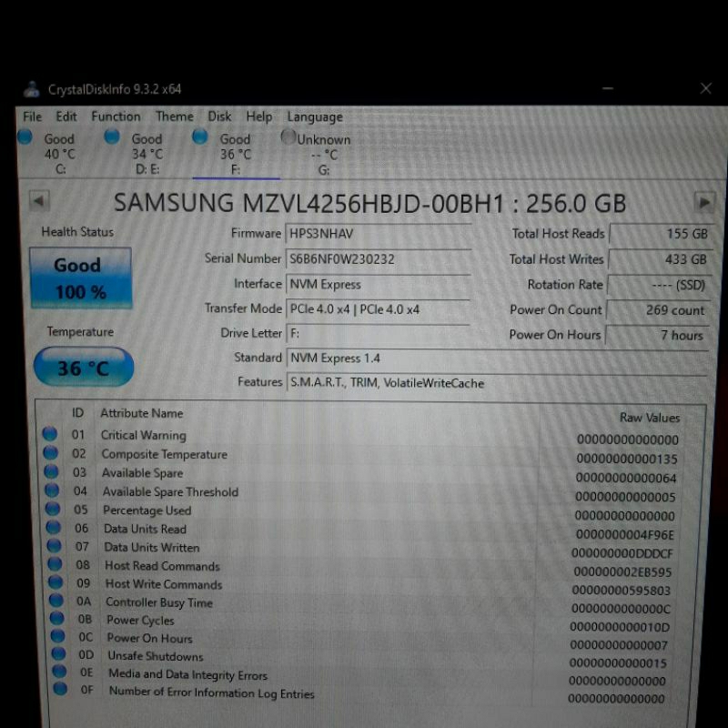Click the previous disk arrow button
Screen dimensions: 728x728
pos(39,201)
